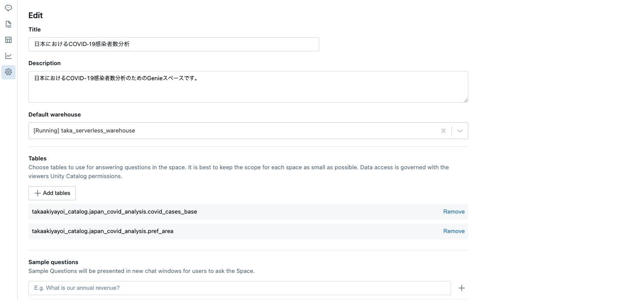Click the plus icon inside Add tables button
The width and height of the screenshot is (644, 300).
coord(37,193)
